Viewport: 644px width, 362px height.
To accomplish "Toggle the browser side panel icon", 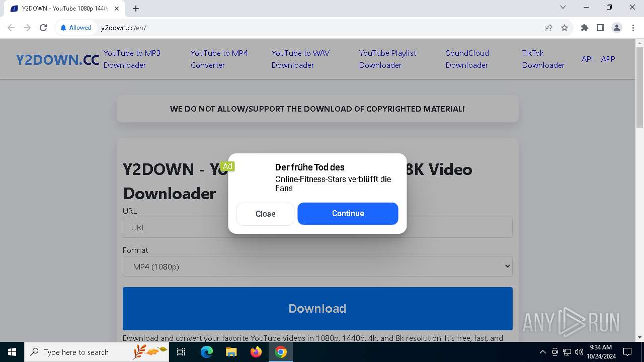I will click(601, 28).
